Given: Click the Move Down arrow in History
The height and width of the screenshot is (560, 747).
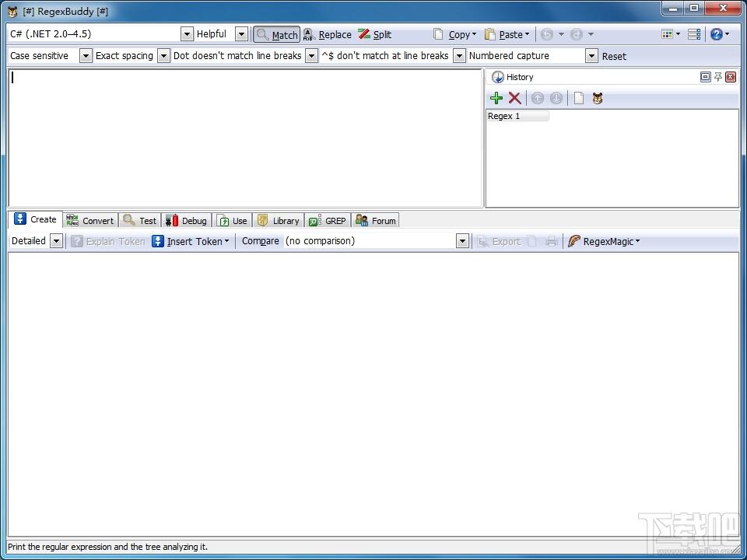Looking at the screenshot, I should pos(556,98).
